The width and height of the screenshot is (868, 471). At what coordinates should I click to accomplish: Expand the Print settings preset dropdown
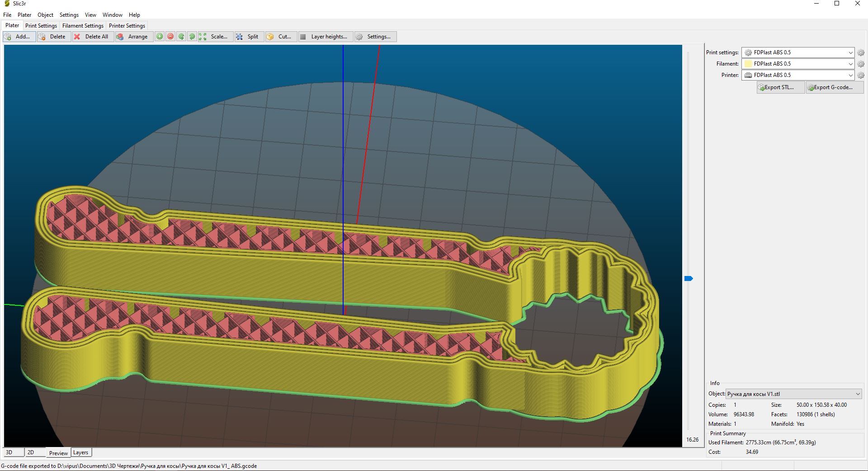pyautogui.click(x=850, y=52)
